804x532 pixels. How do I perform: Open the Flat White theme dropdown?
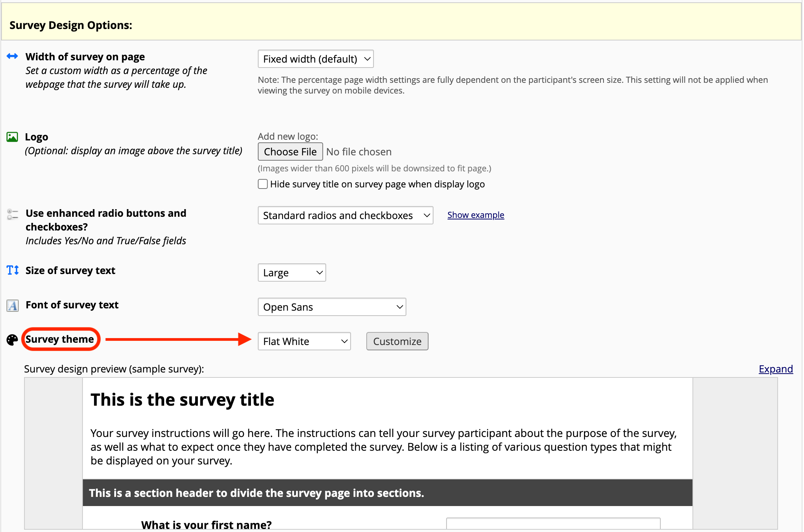[x=304, y=341]
